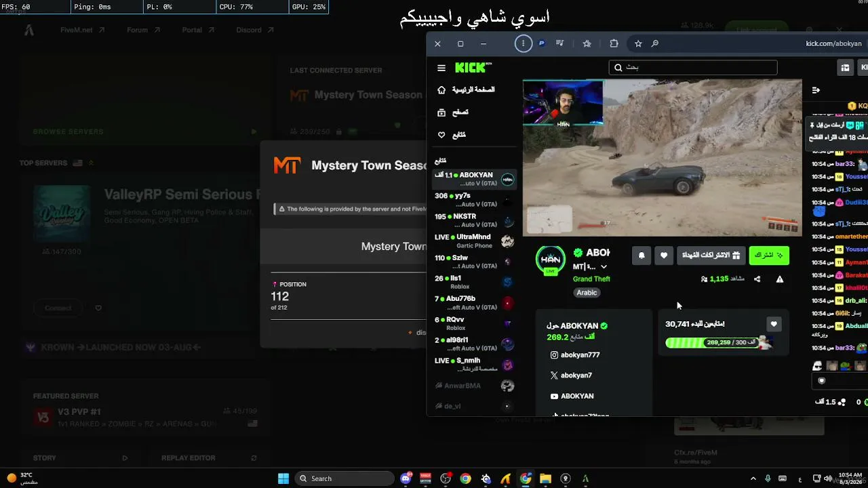Click the share icon under the stream
868x488 pixels.
(757, 279)
